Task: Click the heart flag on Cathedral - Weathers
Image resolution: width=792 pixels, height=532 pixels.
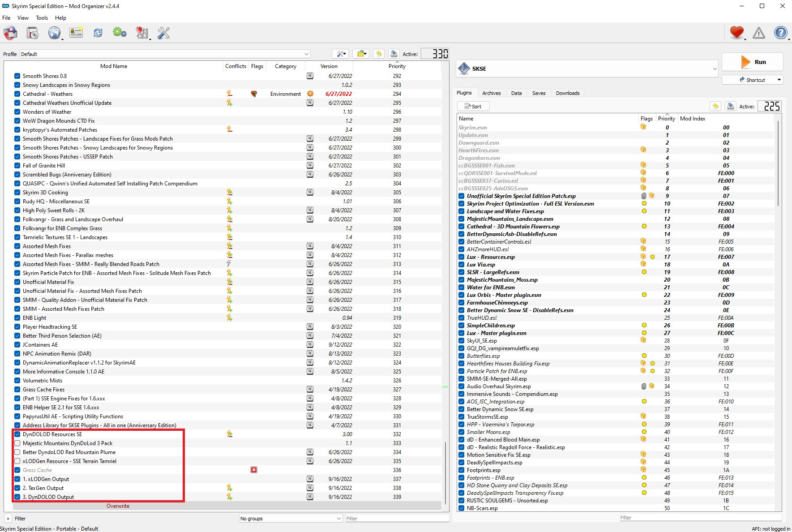Action: click(x=254, y=94)
